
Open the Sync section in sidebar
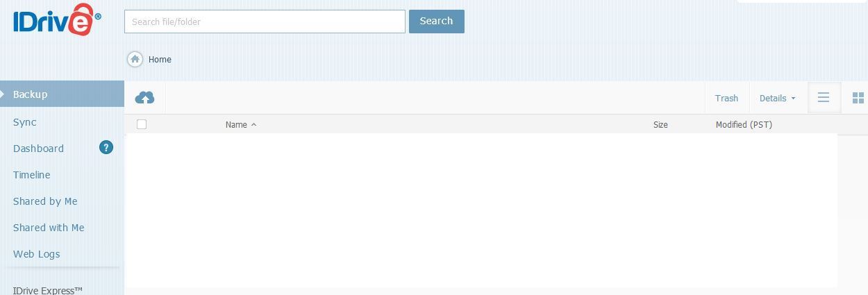pos(25,122)
